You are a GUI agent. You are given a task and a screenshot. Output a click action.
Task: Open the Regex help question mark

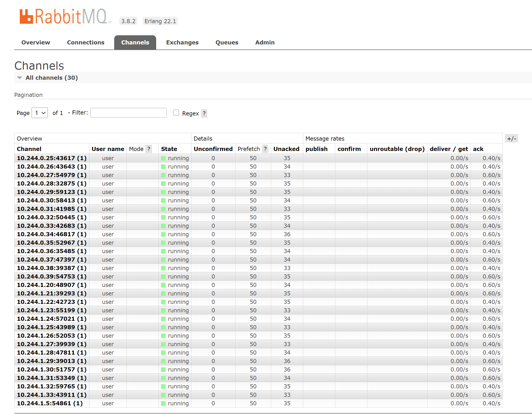coord(204,113)
